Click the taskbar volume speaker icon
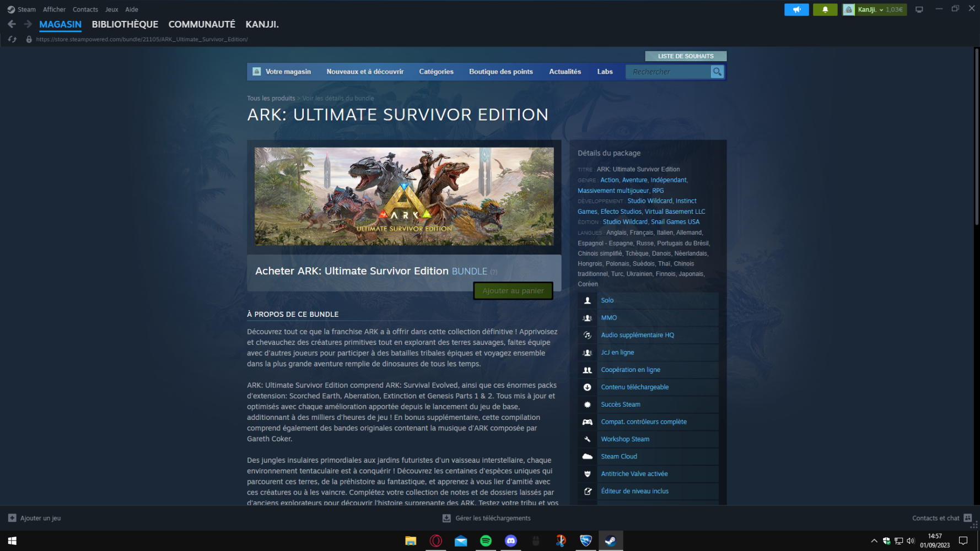The height and width of the screenshot is (551, 980). 911,541
